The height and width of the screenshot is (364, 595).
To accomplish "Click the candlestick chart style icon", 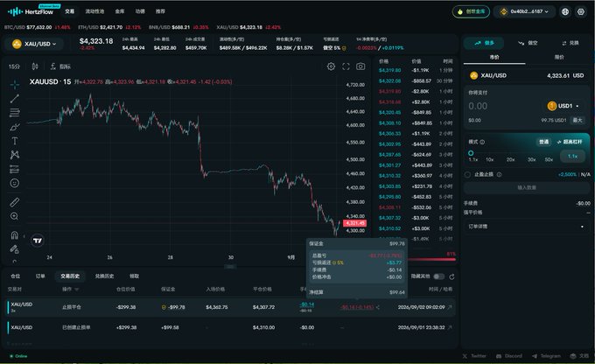I will tap(35, 66).
